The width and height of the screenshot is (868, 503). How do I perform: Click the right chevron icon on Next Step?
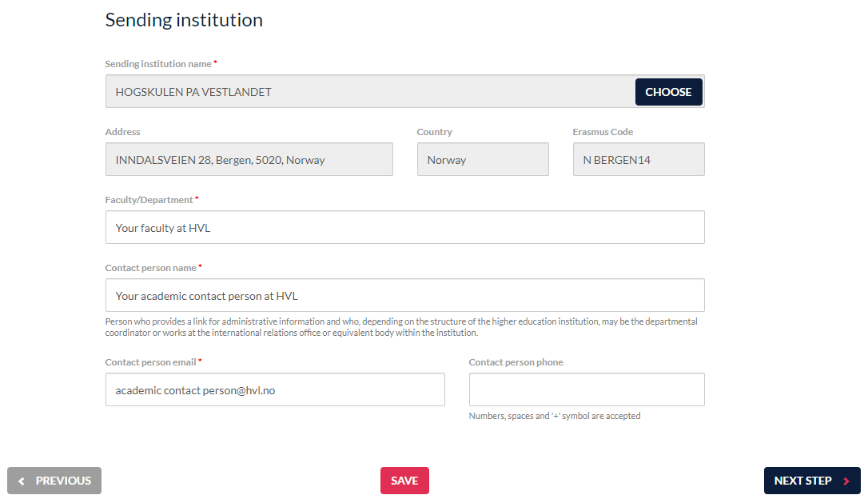coord(846,481)
